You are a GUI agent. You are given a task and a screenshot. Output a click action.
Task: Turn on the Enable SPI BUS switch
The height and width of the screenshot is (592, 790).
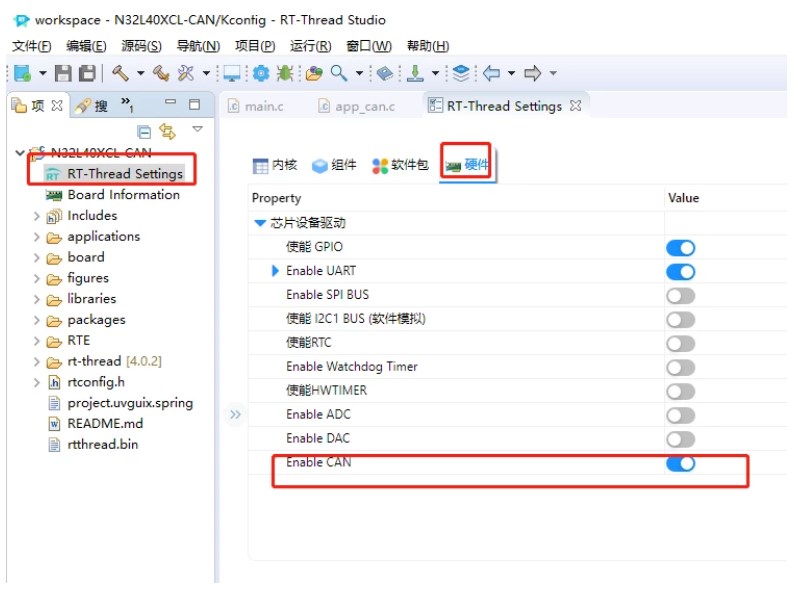click(x=680, y=296)
